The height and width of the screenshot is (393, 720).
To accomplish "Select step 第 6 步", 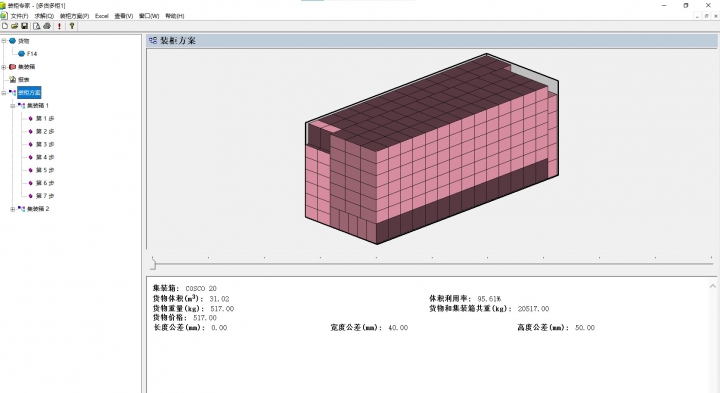I will pyautogui.click(x=45, y=183).
